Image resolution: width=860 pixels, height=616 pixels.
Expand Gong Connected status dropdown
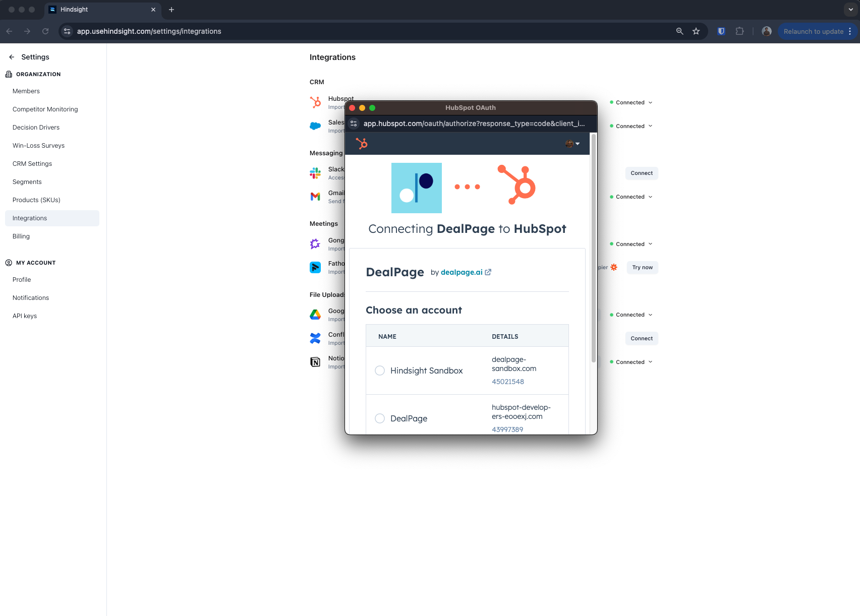tap(631, 244)
